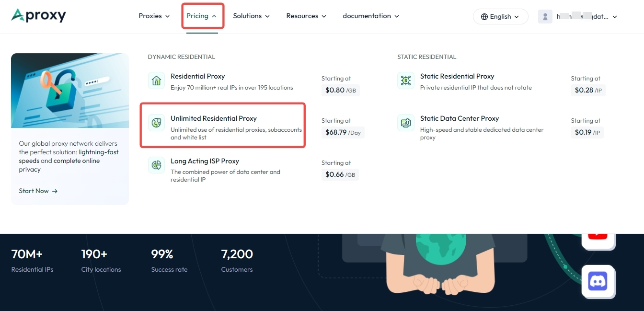Click the chevron next to Resources
The image size is (644, 311).
324,16
